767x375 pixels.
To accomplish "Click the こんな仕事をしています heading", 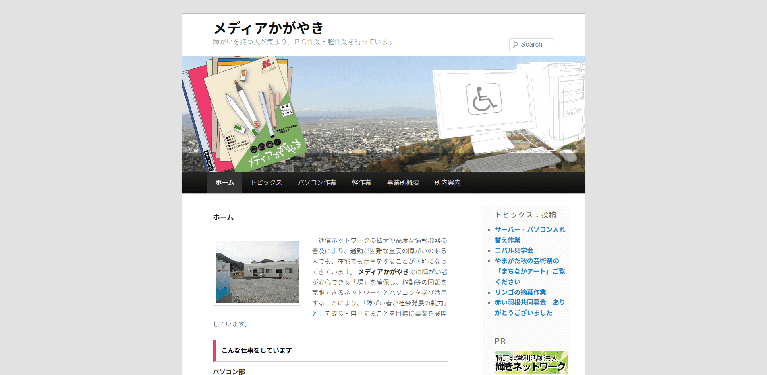I will coord(257,351).
